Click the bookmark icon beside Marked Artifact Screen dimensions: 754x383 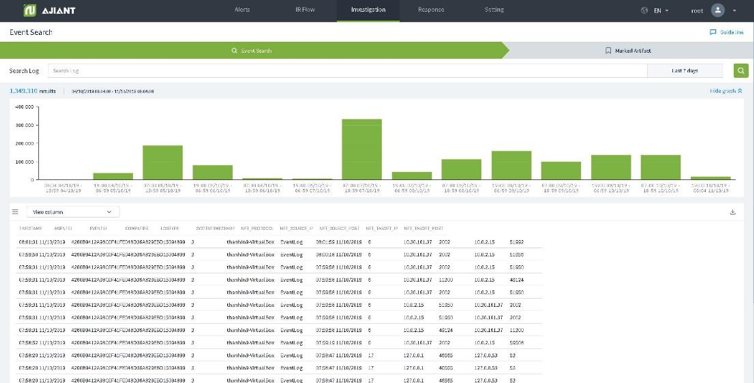(x=608, y=51)
